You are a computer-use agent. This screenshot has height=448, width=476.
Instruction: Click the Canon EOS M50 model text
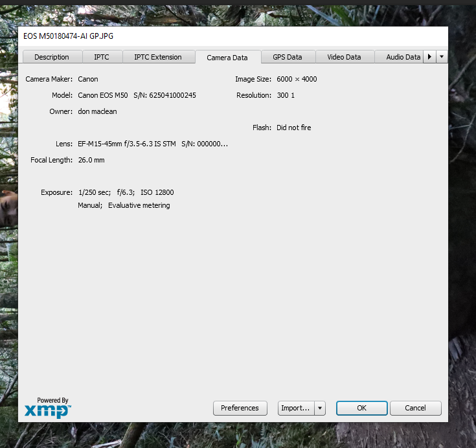tap(103, 95)
